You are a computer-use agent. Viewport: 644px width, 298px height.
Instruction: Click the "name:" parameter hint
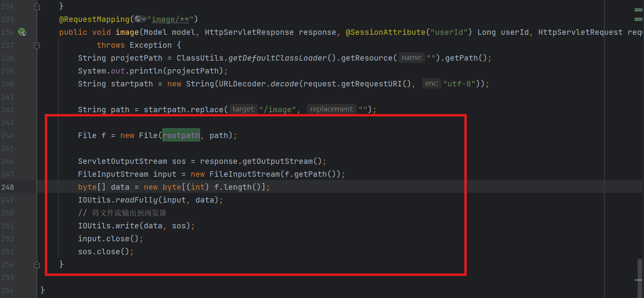pyautogui.click(x=411, y=58)
